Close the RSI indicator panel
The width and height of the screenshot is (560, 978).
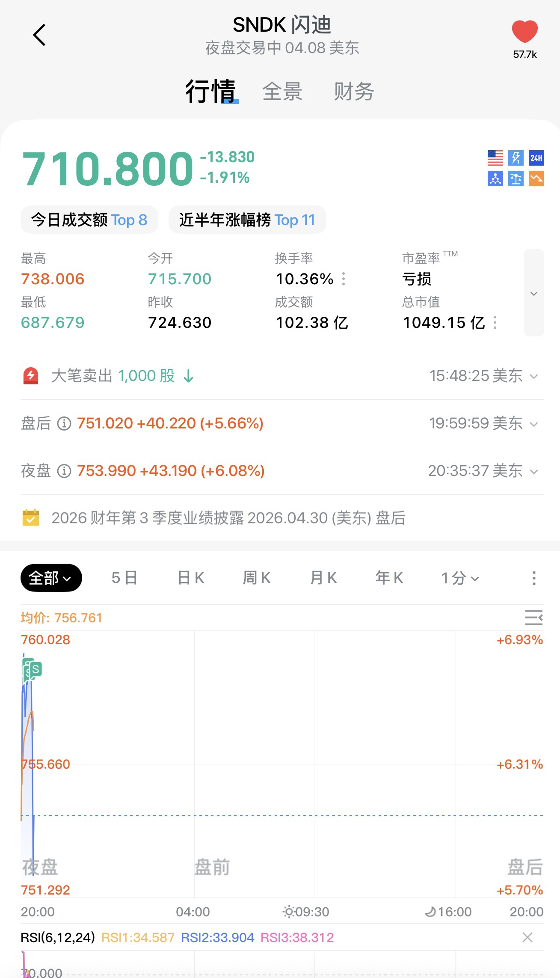pyautogui.click(x=527, y=937)
